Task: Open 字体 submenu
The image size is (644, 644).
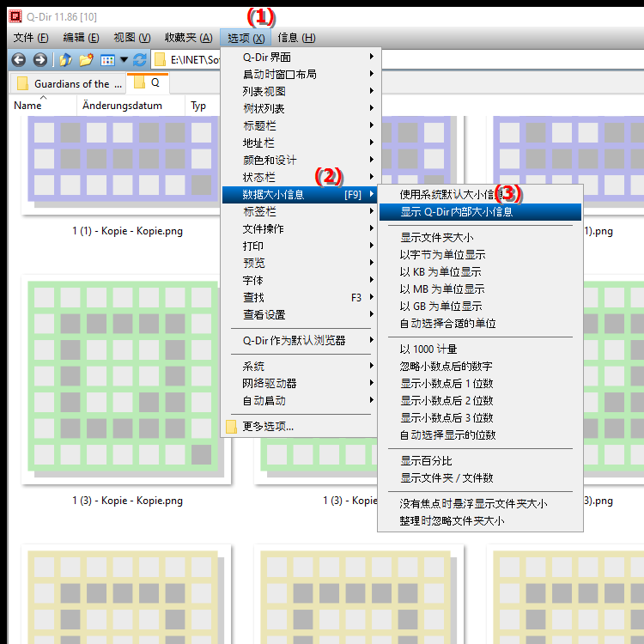Action: tap(301, 281)
